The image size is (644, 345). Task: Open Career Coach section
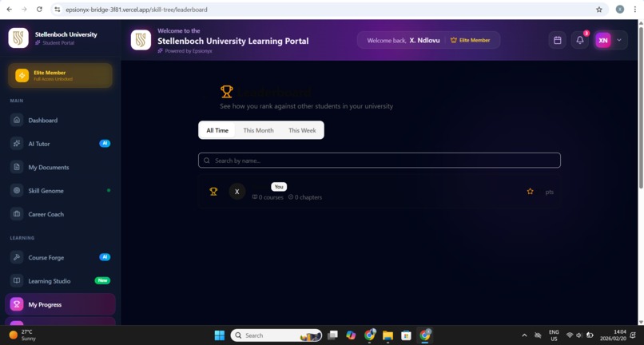pos(60,214)
